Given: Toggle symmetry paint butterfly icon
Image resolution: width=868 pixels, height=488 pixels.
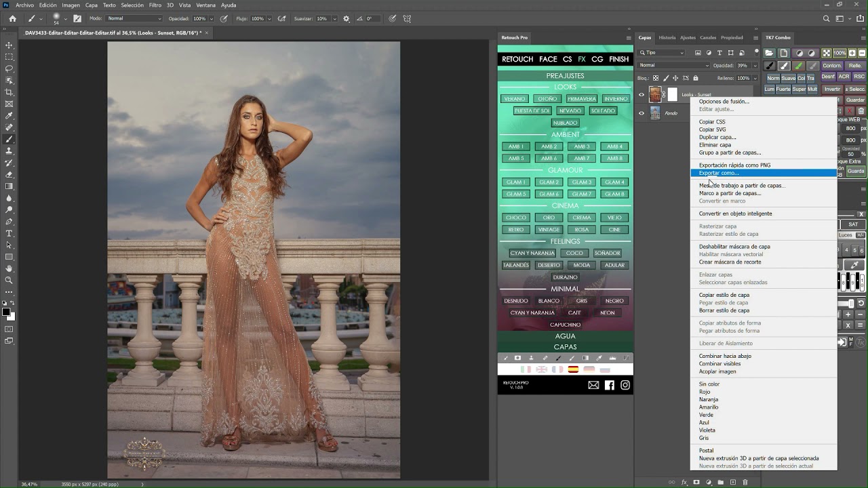Looking at the screenshot, I should point(407,19).
